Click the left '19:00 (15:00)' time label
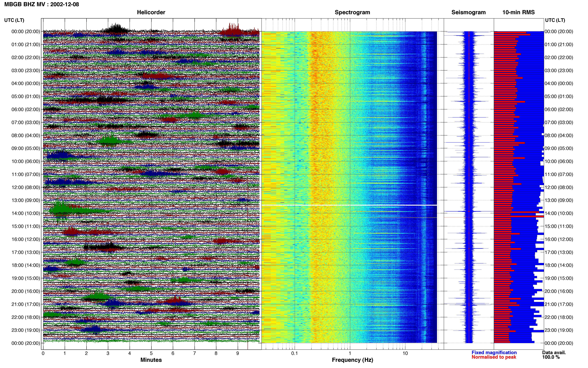The height and width of the screenshot is (368, 588). 26,278
